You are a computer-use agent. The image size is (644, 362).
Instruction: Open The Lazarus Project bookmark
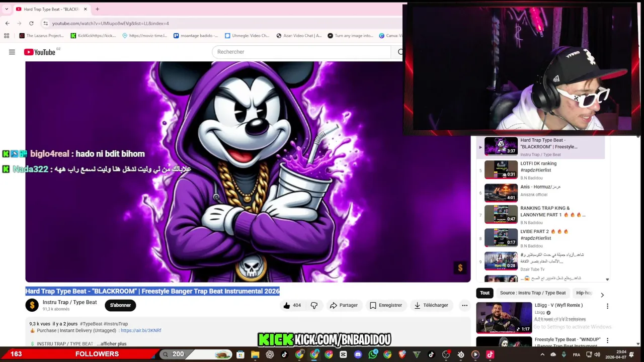pos(41,36)
